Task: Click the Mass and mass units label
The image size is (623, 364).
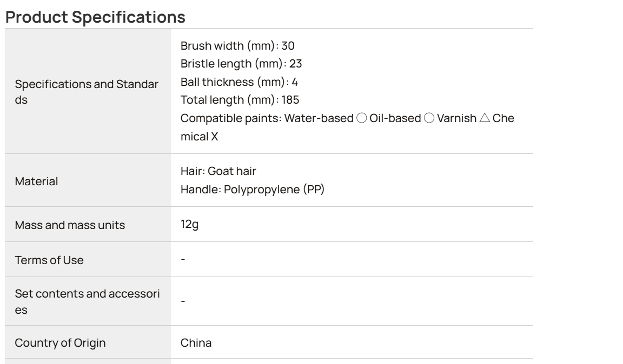Action: (x=70, y=225)
